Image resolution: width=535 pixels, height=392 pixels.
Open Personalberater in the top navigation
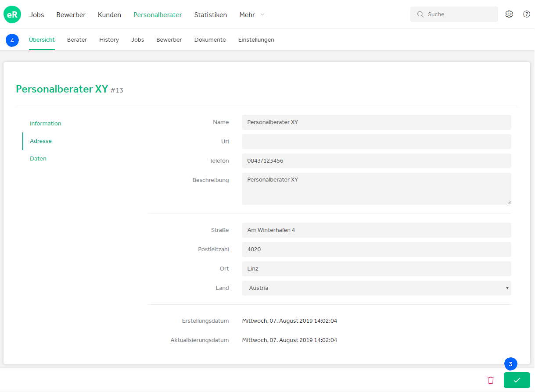click(158, 14)
